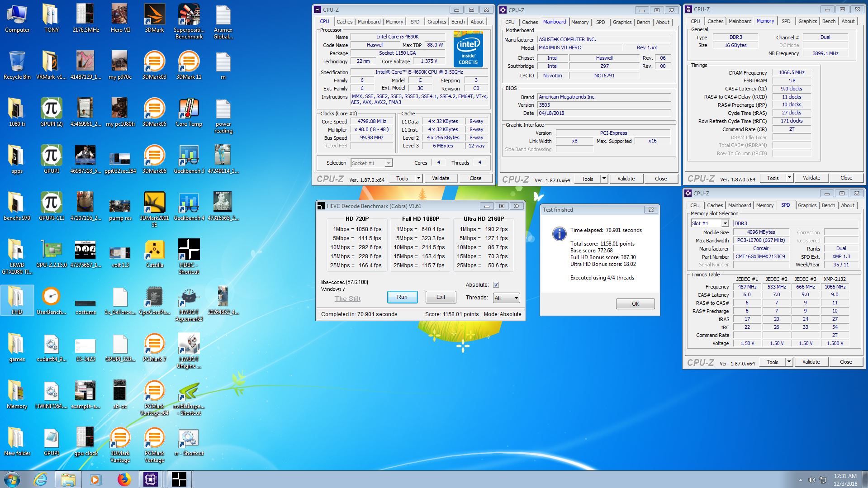
Task: Open Firefox from taskbar
Action: pyautogui.click(x=124, y=479)
